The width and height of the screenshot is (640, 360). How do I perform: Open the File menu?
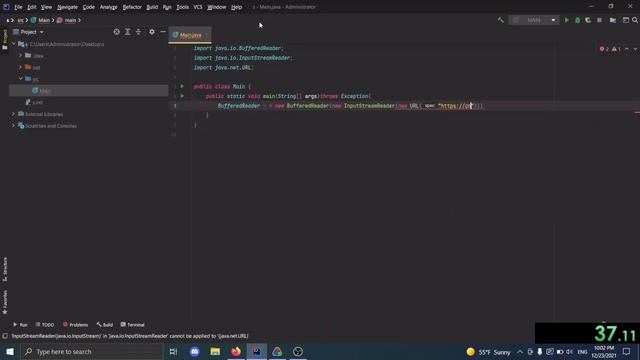click(18, 7)
